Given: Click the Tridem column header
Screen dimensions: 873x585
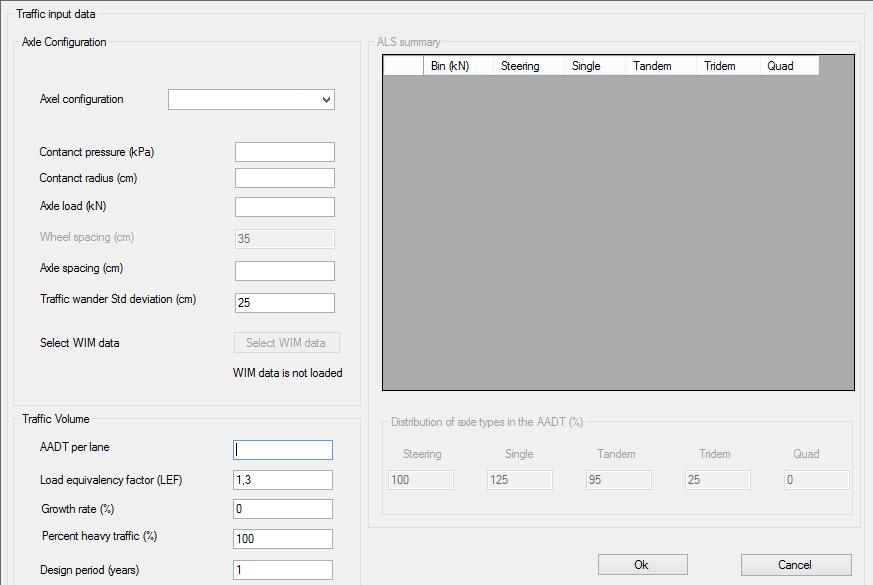Looking at the screenshot, I should pos(728,66).
